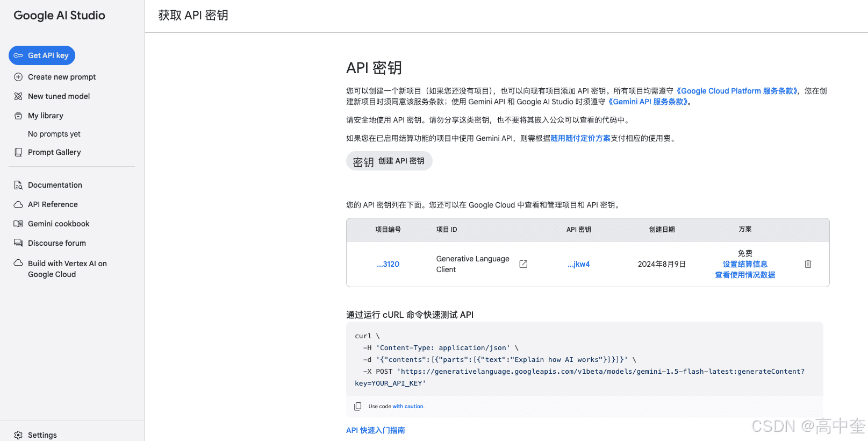Click the API 密钥 column header
Screen dimensions: 868x441
pos(579,230)
